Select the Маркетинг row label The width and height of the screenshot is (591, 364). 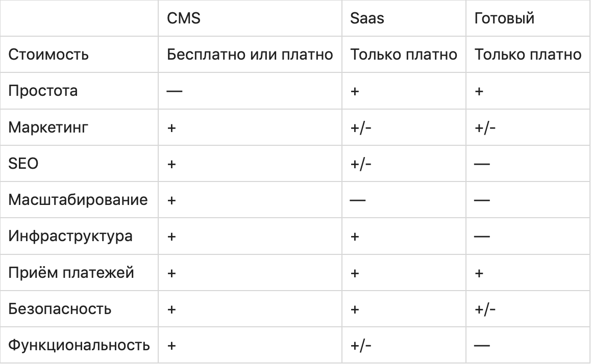tap(48, 127)
